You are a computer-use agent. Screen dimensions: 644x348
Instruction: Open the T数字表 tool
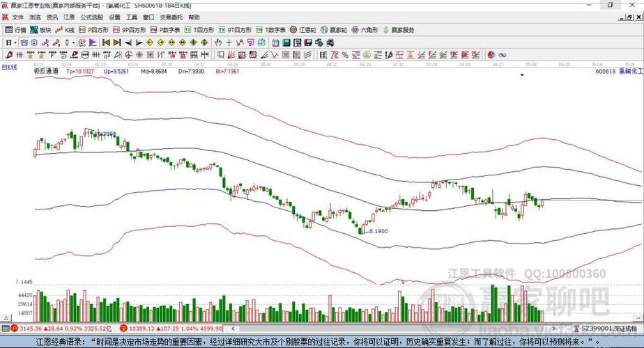[x=270, y=30]
